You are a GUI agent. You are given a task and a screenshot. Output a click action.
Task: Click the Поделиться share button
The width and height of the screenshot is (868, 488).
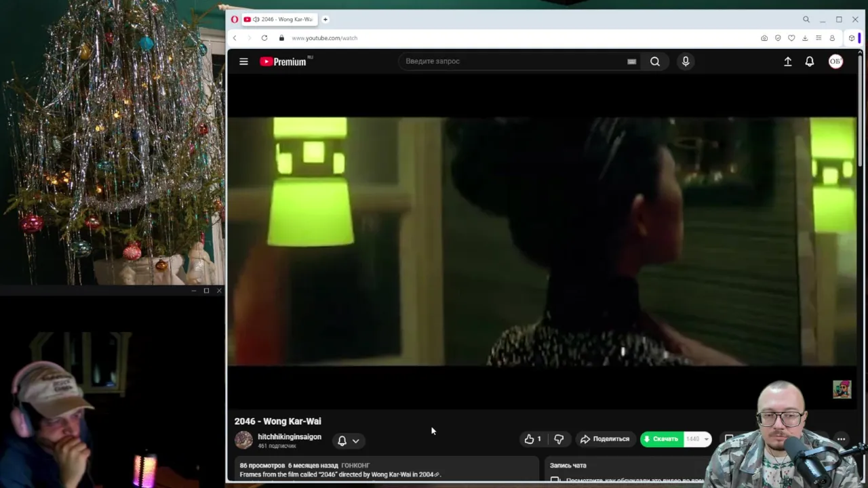pyautogui.click(x=605, y=439)
